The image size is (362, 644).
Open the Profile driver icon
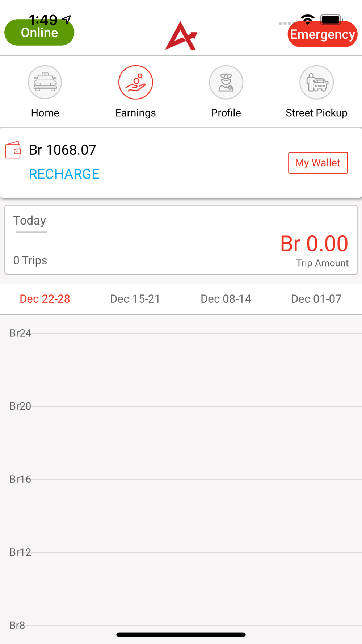(226, 82)
